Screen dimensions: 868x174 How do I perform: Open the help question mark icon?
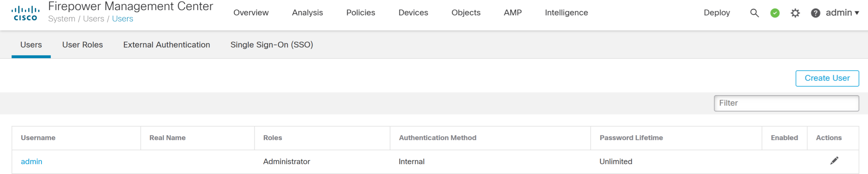pyautogui.click(x=815, y=13)
